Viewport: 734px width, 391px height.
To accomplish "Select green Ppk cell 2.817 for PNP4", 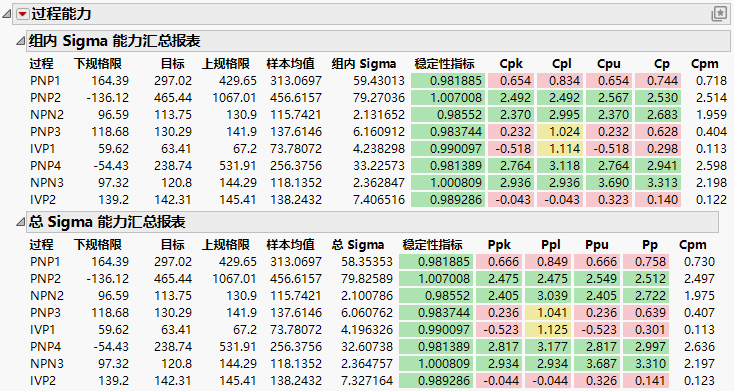I will 499,347.
